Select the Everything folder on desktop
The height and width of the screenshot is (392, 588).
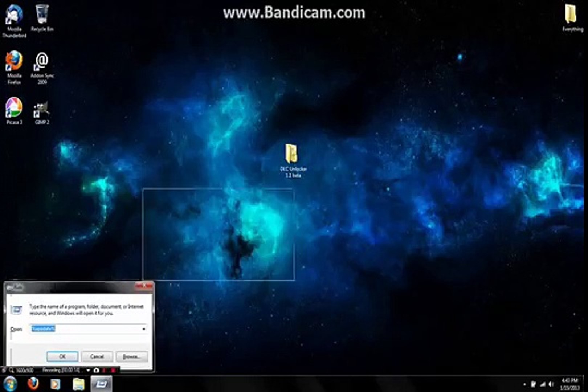coord(572,18)
